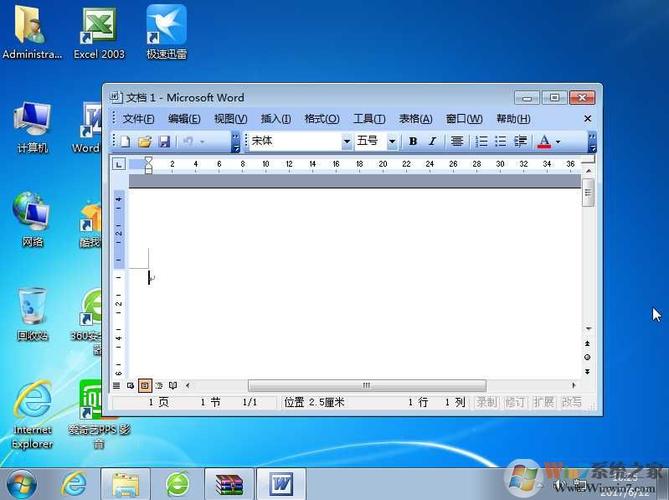The image size is (669, 500).
Task: Expand the standard toolbar options chevron
Action: [236, 142]
